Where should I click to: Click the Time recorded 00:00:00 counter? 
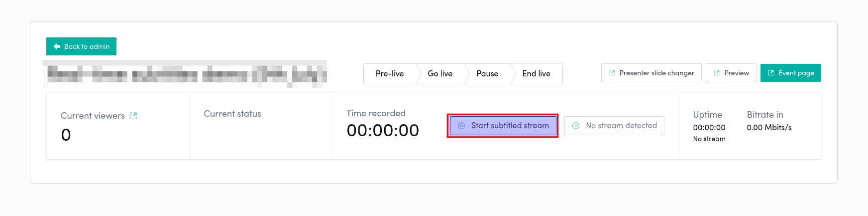[x=383, y=130]
